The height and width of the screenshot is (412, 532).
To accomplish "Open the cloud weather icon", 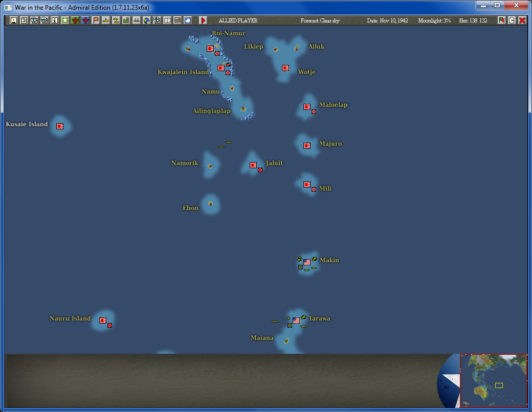I will click(x=187, y=20).
